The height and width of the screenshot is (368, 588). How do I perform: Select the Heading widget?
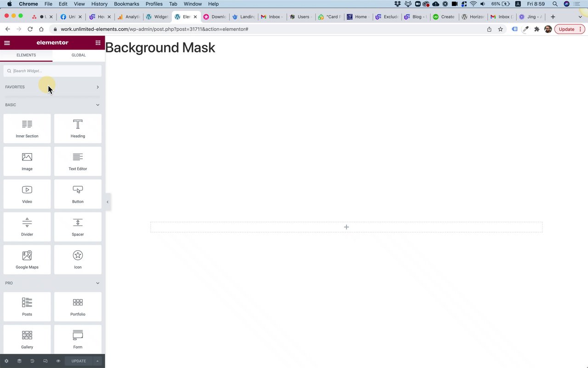[x=78, y=128]
